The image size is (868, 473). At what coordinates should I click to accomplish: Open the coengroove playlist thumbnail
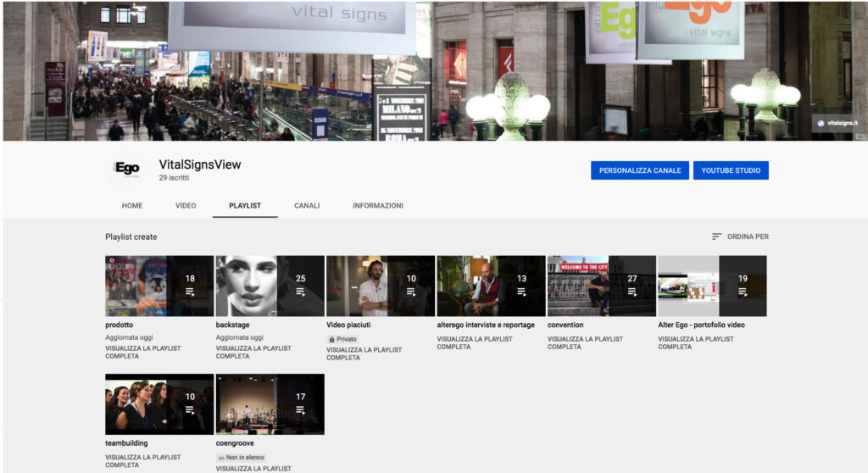(270, 403)
